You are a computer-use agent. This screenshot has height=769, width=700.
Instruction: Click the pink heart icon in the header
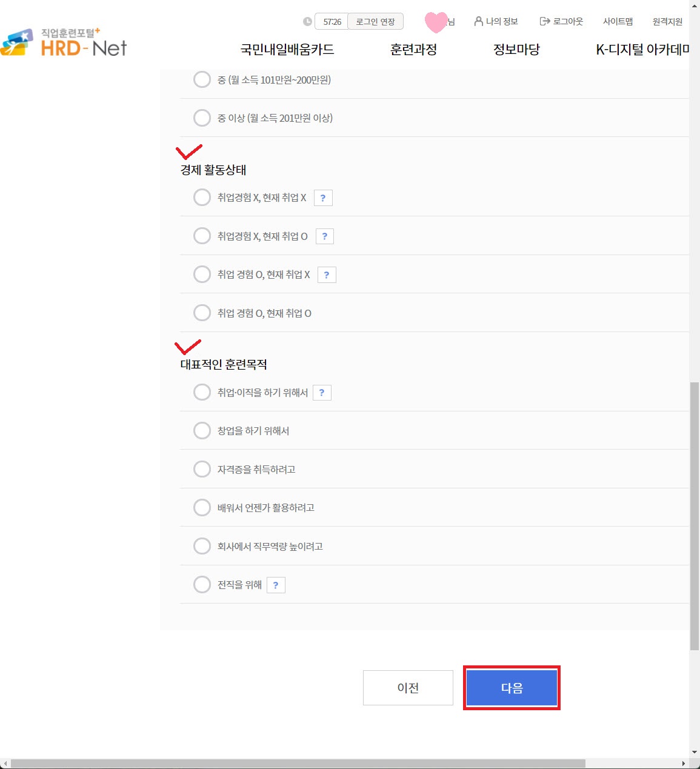[x=436, y=22]
